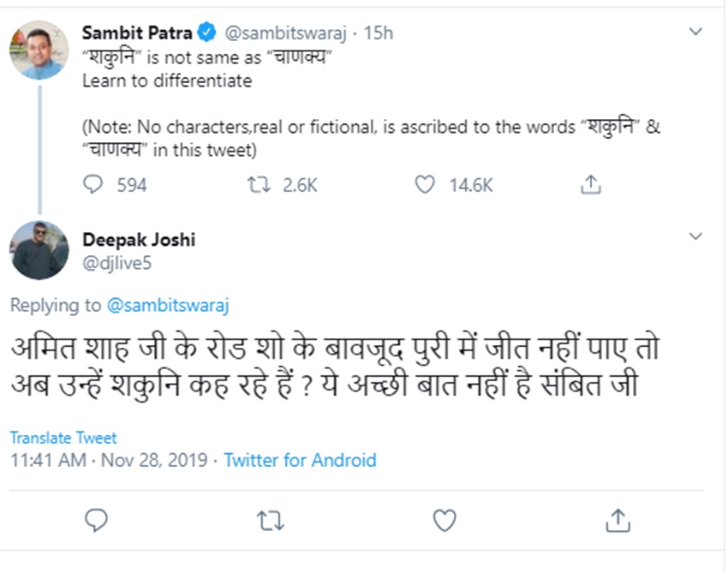Share Deepak Joshi's tweet
Image resolution: width=728 pixels, height=573 pixels.
(x=618, y=519)
